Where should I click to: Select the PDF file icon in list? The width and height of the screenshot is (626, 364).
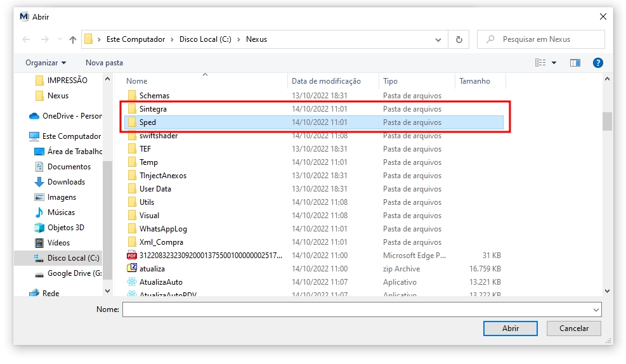tap(132, 256)
